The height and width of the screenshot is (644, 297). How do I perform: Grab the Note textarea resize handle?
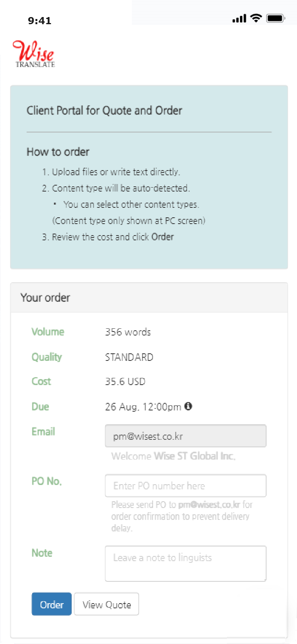[265, 579]
